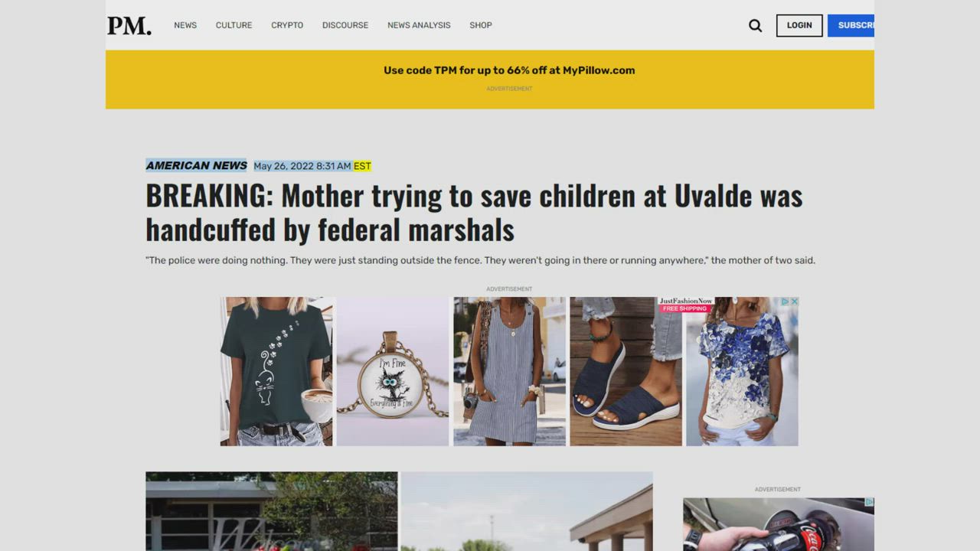Open the search magnifier icon

pos(755,25)
